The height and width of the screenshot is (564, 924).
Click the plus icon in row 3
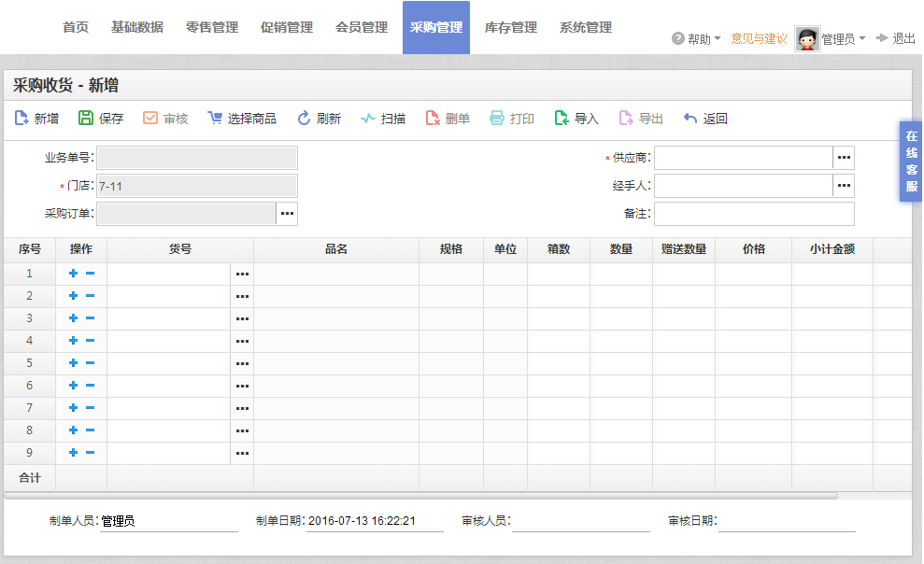[73, 317]
